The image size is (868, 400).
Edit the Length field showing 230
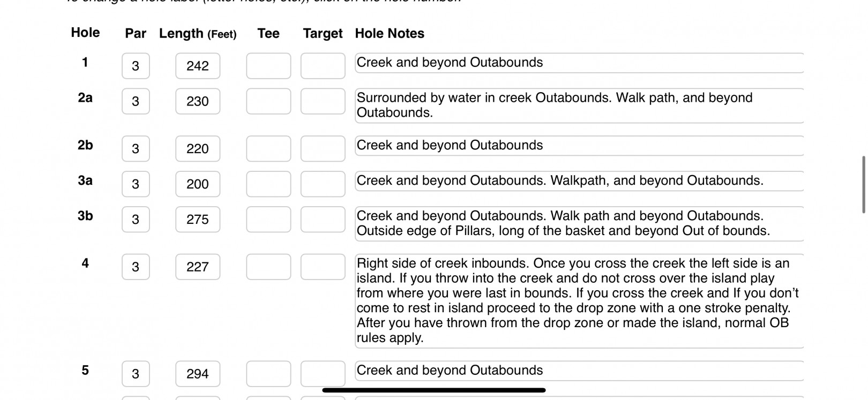(198, 101)
